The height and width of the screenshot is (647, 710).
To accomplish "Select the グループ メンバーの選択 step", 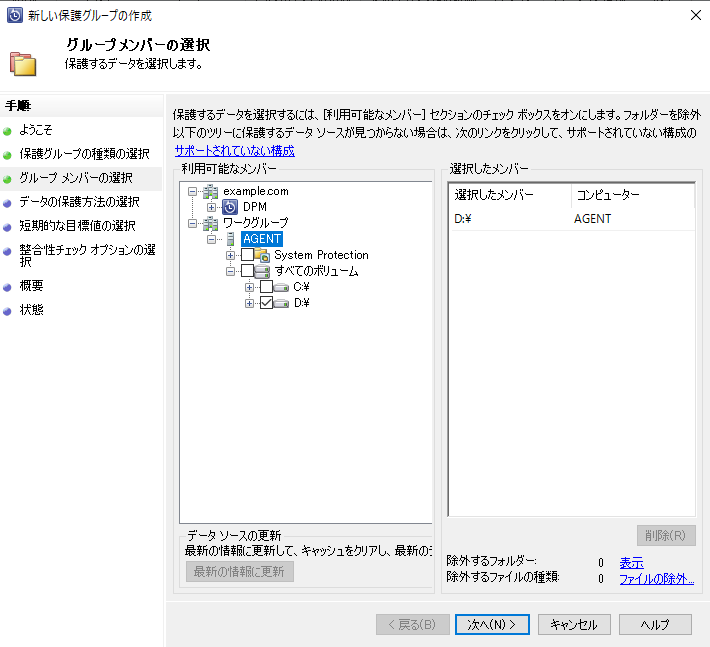I will pyautogui.click(x=76, y=178).
